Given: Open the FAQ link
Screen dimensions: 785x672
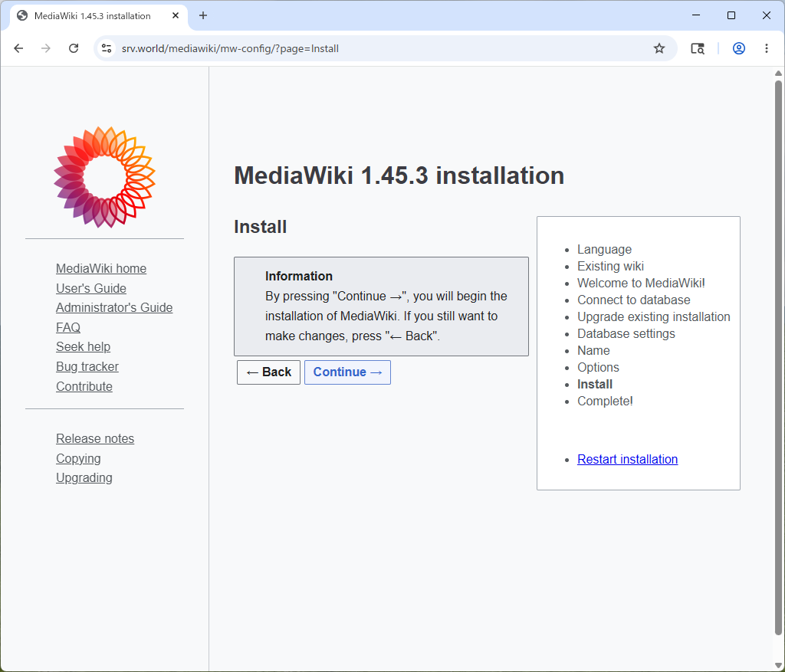Looking at the screenshot, I should (68, 328).
